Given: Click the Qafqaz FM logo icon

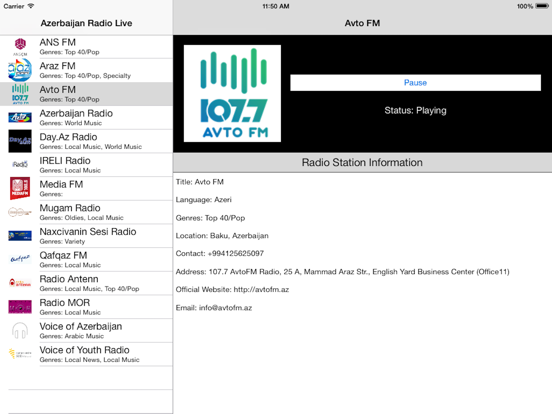Looking at the screenshot, I should [x=20, y=259].
